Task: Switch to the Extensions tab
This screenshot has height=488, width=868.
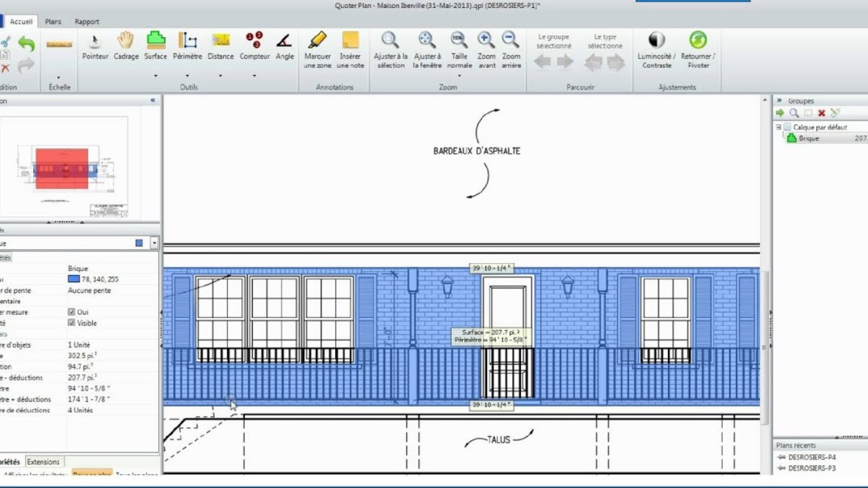Action: 43,462
